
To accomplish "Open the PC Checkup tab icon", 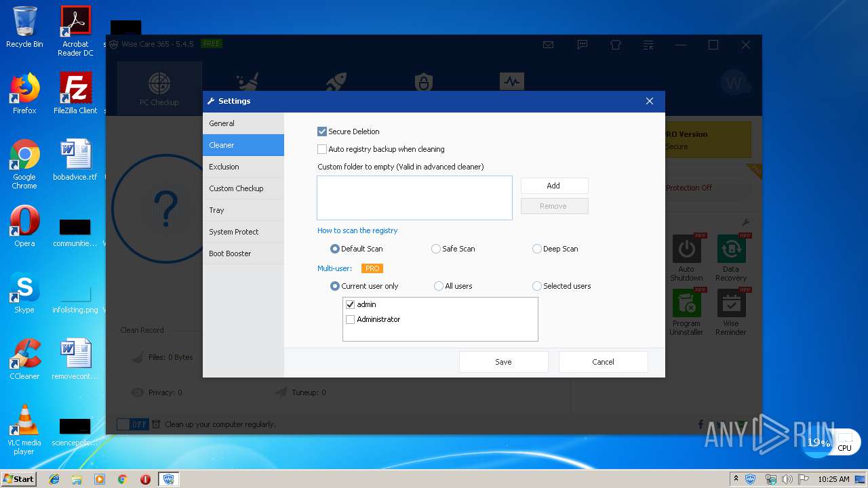I will point(159,84).
